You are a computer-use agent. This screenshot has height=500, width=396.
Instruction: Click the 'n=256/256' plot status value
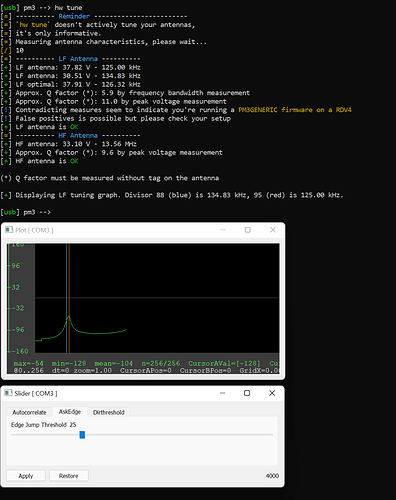[161, 363]
